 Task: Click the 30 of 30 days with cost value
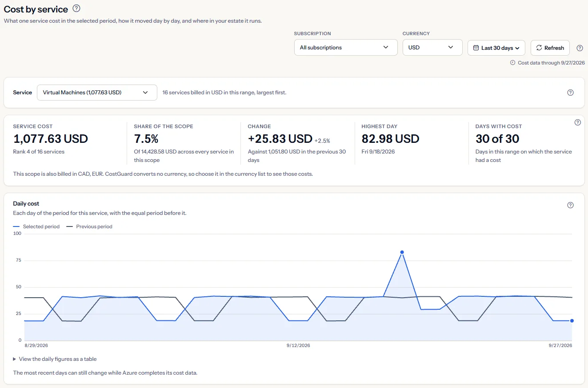pyautogui.click(x=497, y=139)
